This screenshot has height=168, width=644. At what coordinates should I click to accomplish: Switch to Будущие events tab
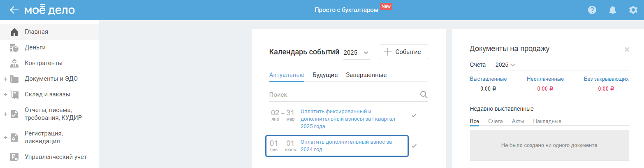[x=325, y=75]
